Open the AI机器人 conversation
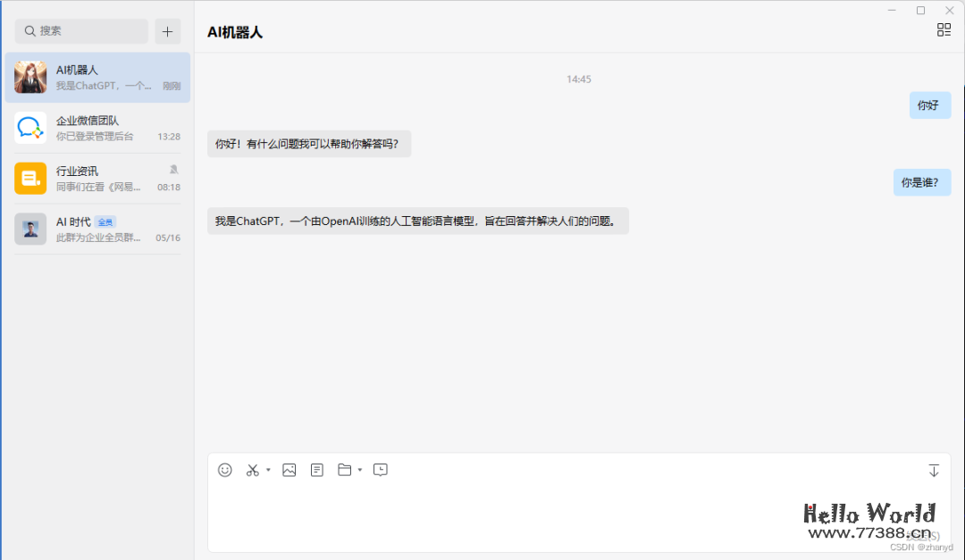The image size is (965, 560). click(x=98, y=78)
